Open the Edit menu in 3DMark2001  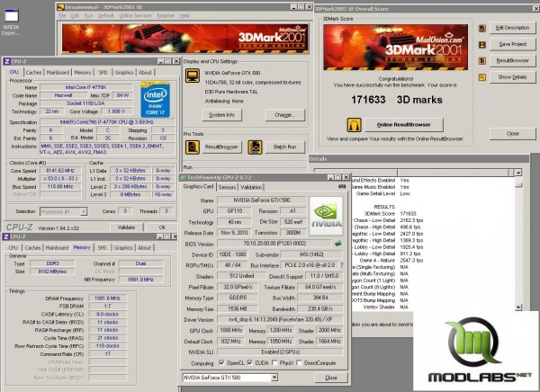[75, 16]
